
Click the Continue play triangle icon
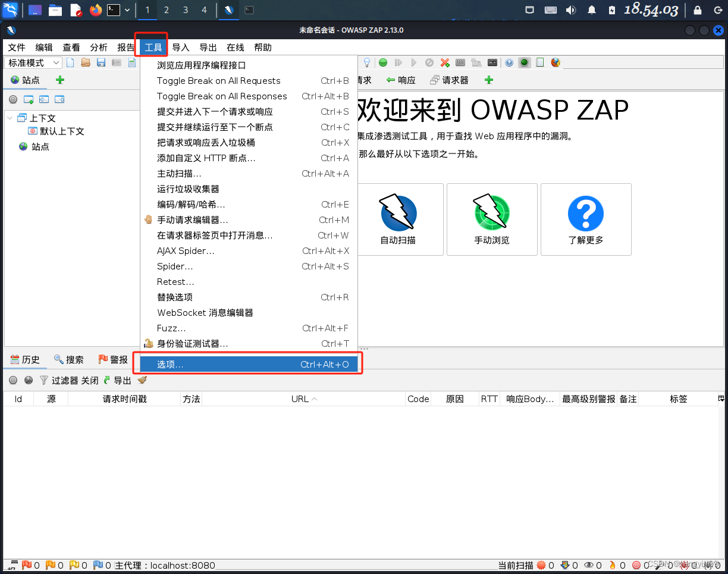pyautogui.click(x=414, y=62)
